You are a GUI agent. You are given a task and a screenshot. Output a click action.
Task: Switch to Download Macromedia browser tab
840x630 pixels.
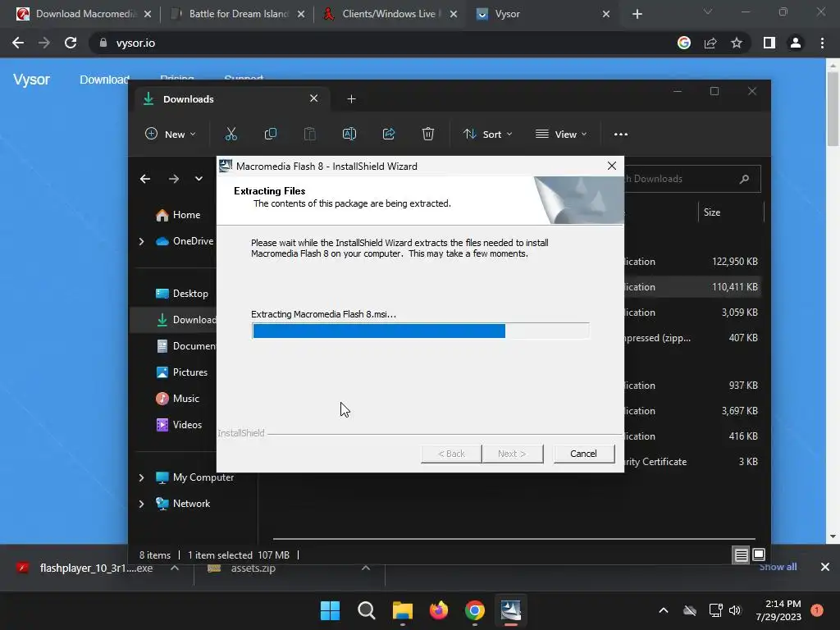(84, 14)
